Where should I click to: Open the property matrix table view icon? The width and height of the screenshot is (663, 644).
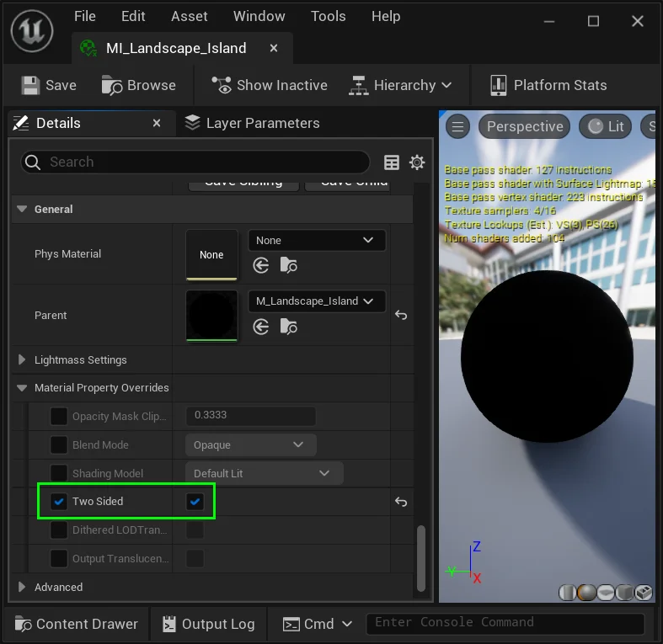pos(392,162)
